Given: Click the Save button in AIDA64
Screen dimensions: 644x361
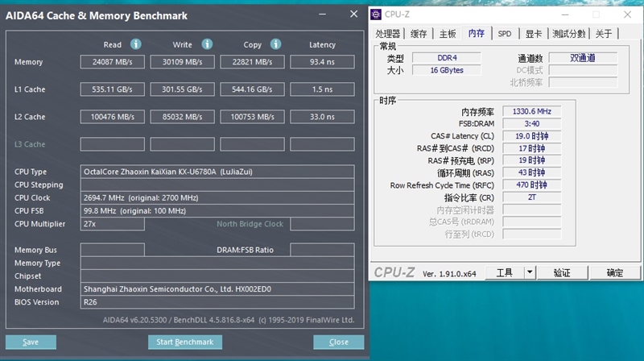Looking at the screenshot, I should click(x=31, y=342).
